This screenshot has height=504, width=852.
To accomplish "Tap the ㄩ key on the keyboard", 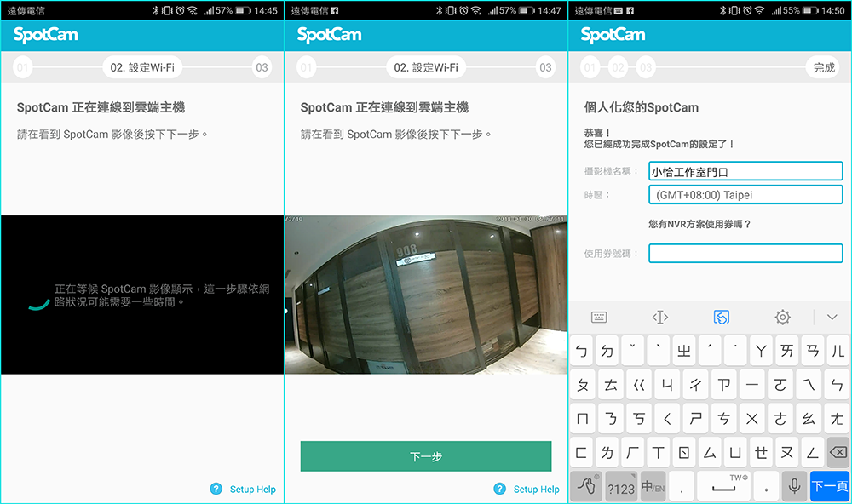I will tap(736, 452).
